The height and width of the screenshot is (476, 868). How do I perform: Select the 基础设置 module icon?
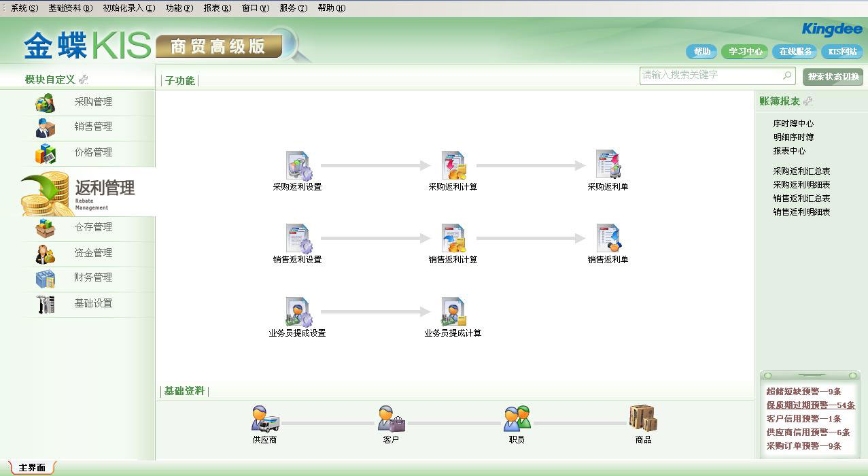click(46, 304)
